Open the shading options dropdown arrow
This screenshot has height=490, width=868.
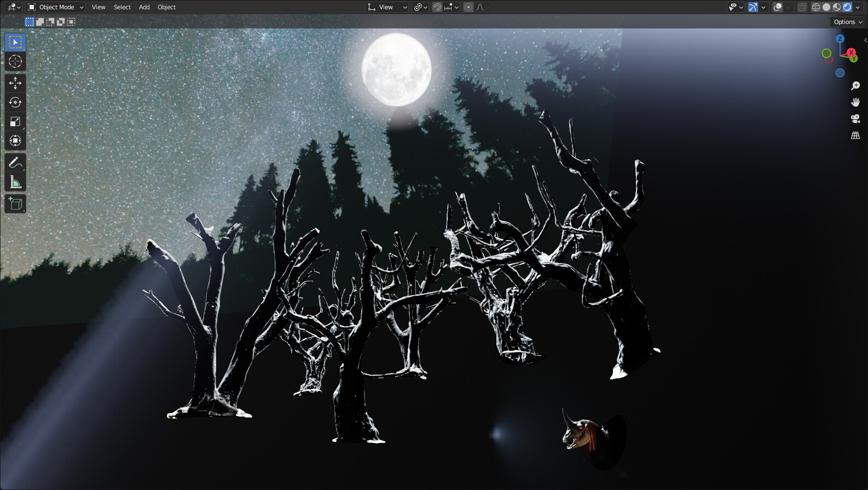858,7
